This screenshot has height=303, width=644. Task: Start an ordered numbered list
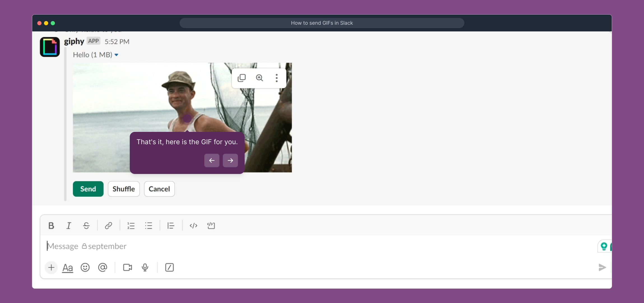pyautogui.click(x=131, y=226)
